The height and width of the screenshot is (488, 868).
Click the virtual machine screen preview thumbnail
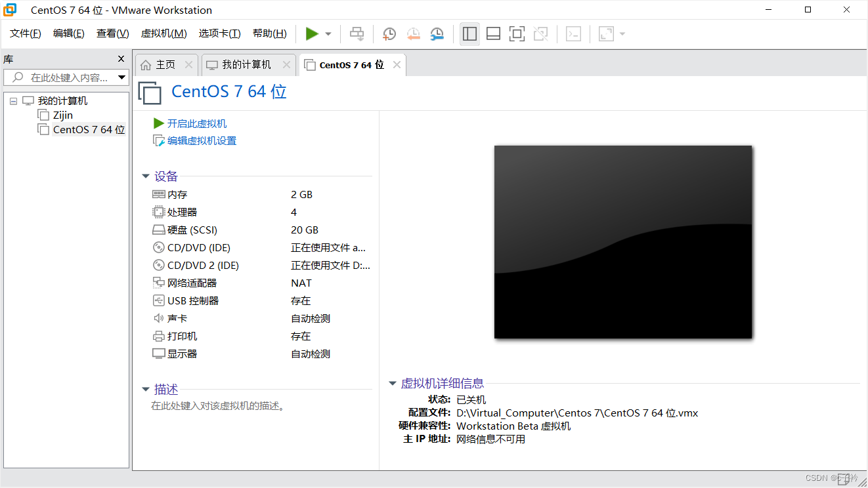(x=623, y=242)
